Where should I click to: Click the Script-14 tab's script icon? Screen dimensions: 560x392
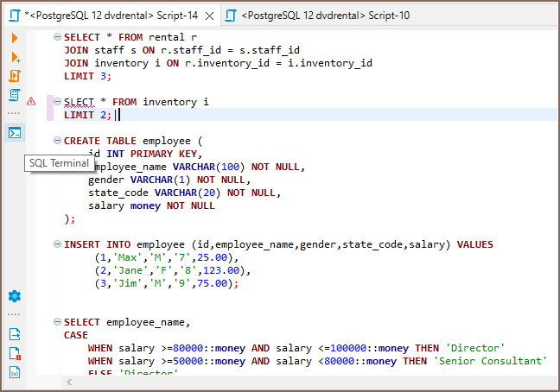click(x=15, y=16)
